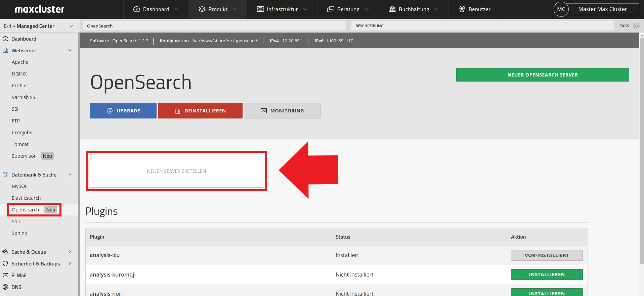Click the Buchhaltung bank icon
This screenshot has height=296, width=644.
(x=392, y=9)
